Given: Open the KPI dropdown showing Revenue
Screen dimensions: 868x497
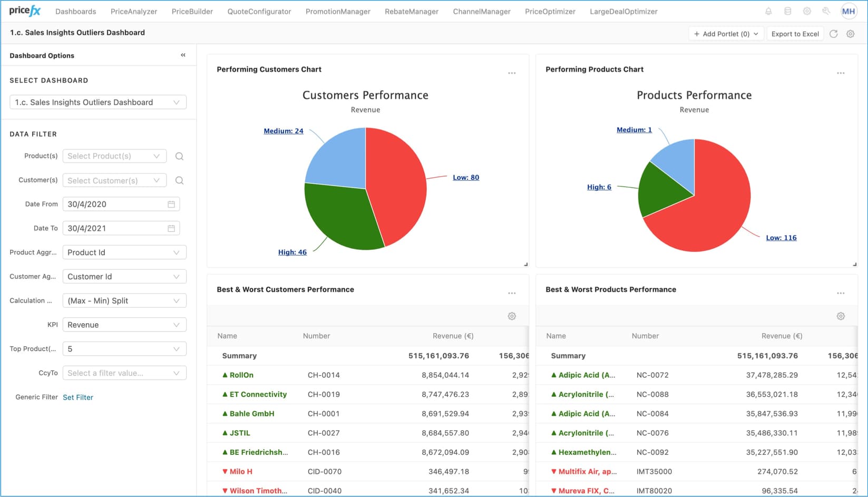Looking at the screenshot, I should [x=124, y=324].
